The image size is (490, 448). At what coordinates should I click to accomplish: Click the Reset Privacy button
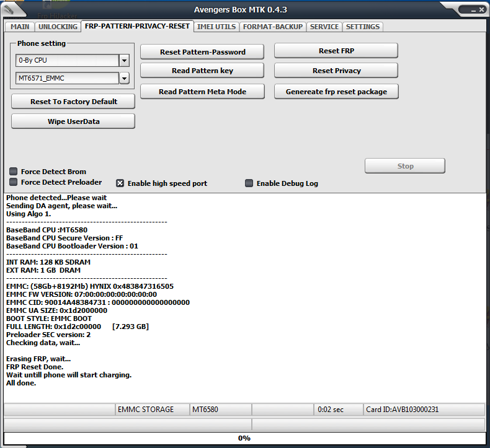[x=336, y=71]
